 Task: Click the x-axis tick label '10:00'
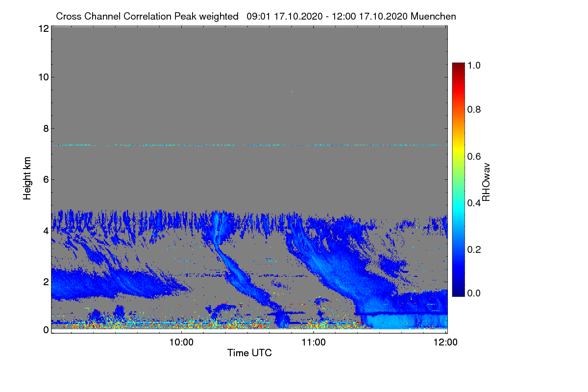181,342
